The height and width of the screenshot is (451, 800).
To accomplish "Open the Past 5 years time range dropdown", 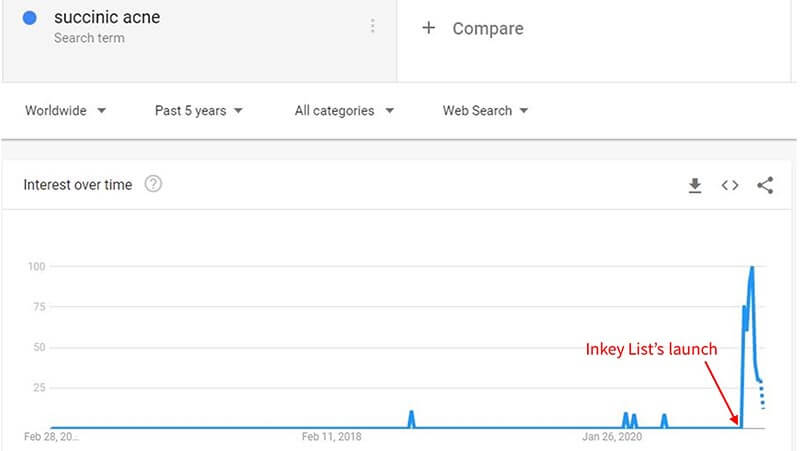I will [198, 111].
